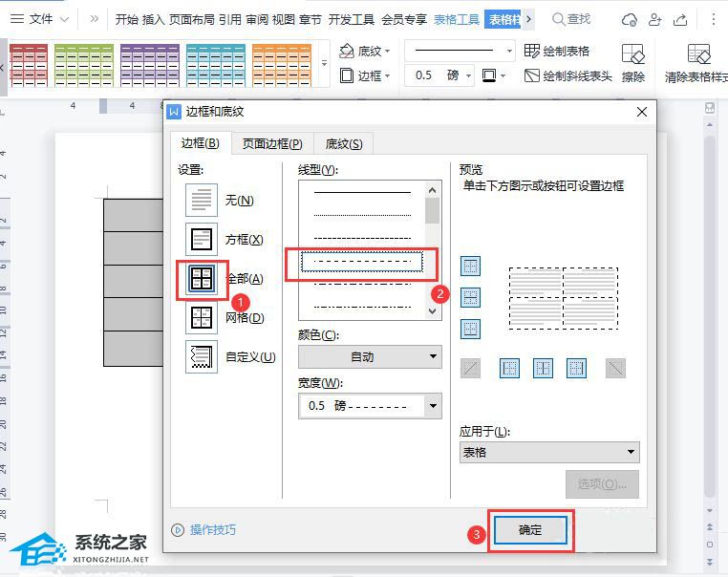Open the 应用于(L) dropdown

549,452
